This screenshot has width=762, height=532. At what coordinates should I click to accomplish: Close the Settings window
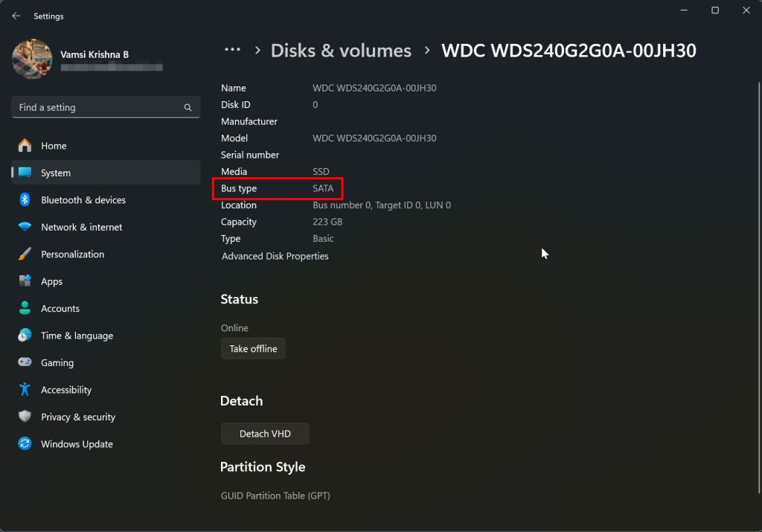point(746,10)
